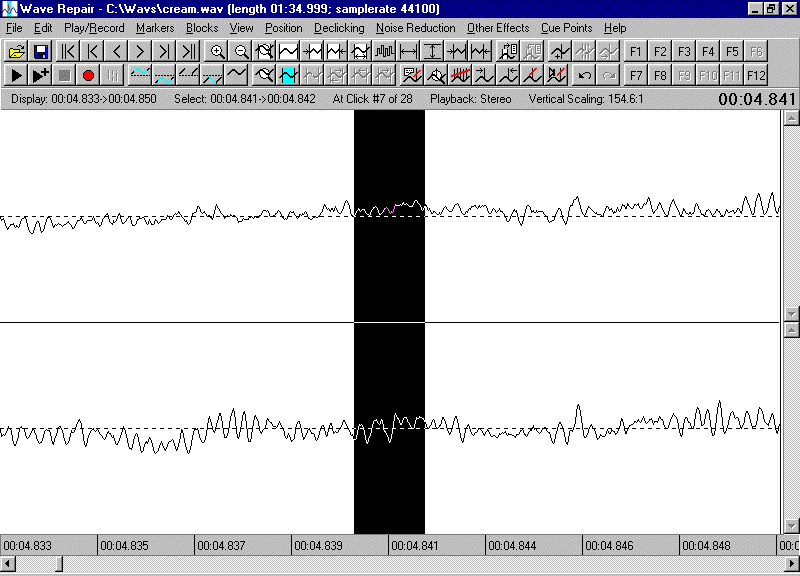Jump to start of file icon
This screenshot has width=800, height=576.
[x=68, y=51]
